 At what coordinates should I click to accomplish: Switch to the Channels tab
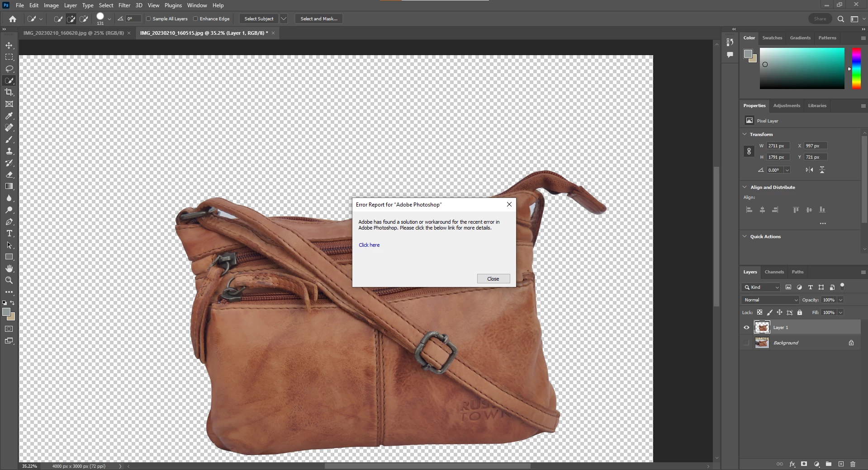(x=774, y=272)
